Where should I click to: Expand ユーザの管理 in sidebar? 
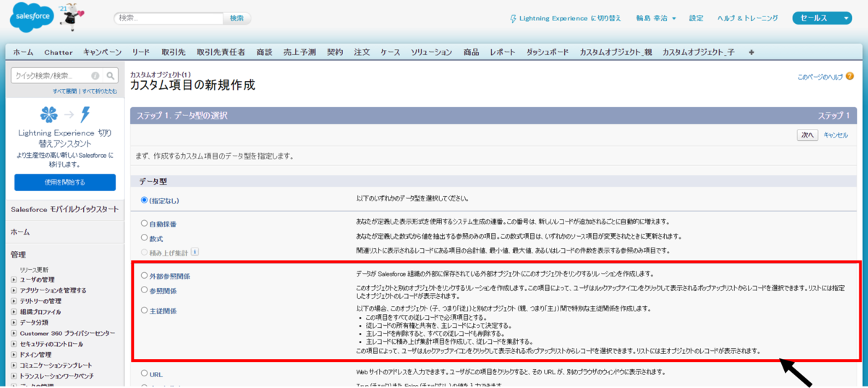point(14,279)
